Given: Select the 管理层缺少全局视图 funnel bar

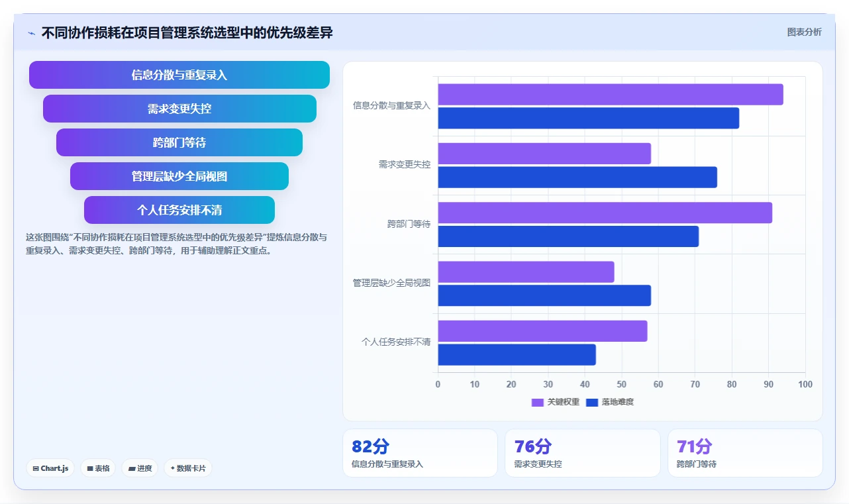Looking at the screenshot, I should [x=179, y=176].
